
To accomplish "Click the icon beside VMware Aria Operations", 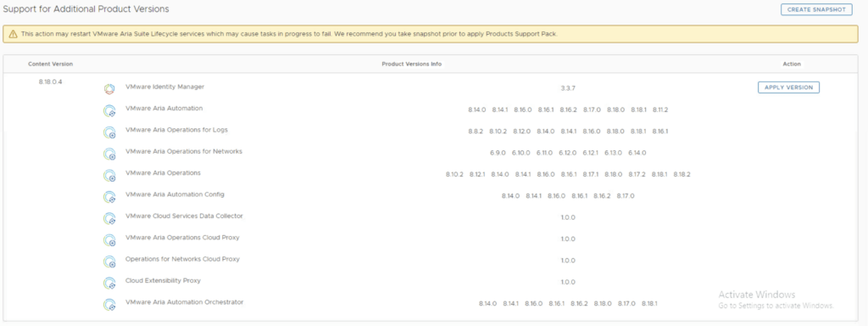I will 109,175.
